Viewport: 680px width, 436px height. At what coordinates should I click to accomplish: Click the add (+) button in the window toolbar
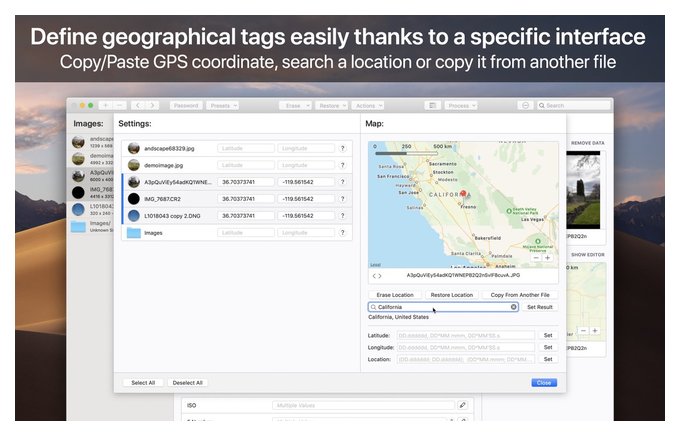105,105
